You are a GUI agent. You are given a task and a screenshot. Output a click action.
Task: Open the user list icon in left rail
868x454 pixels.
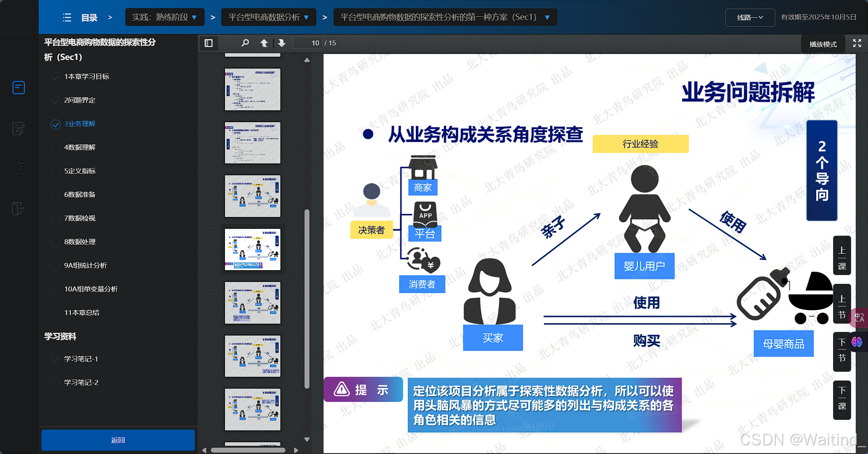(19, 168)
